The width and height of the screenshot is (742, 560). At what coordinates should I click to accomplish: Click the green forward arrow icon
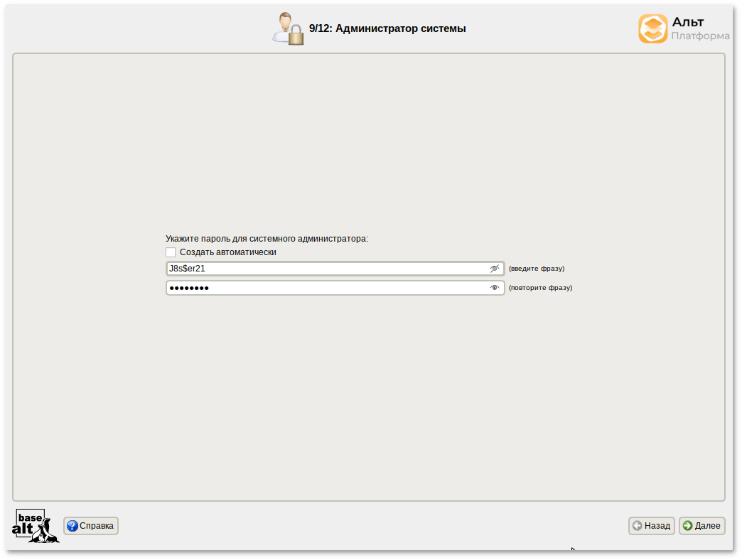click(687, 526)
